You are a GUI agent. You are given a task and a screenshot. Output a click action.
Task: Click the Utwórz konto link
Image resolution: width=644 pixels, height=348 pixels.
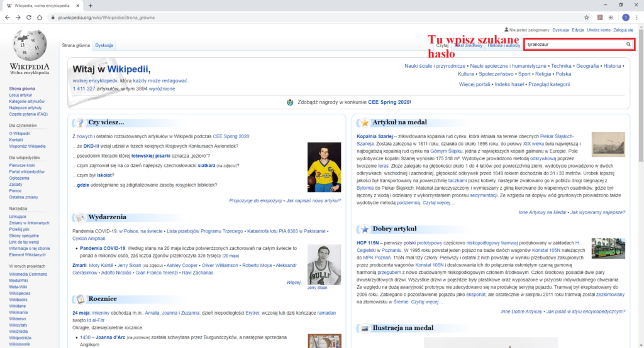[599, 30]
